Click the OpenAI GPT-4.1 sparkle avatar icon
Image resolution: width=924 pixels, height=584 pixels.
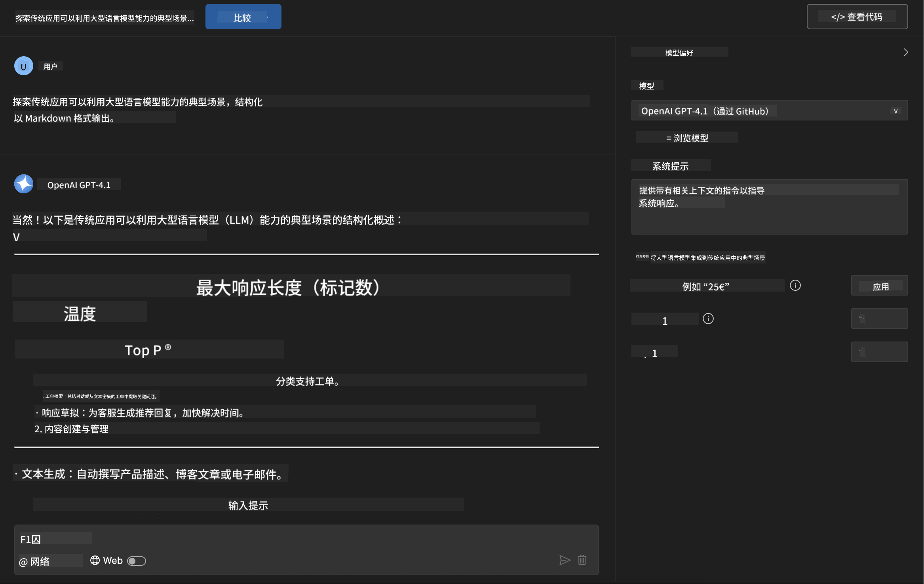click(24, 184)
